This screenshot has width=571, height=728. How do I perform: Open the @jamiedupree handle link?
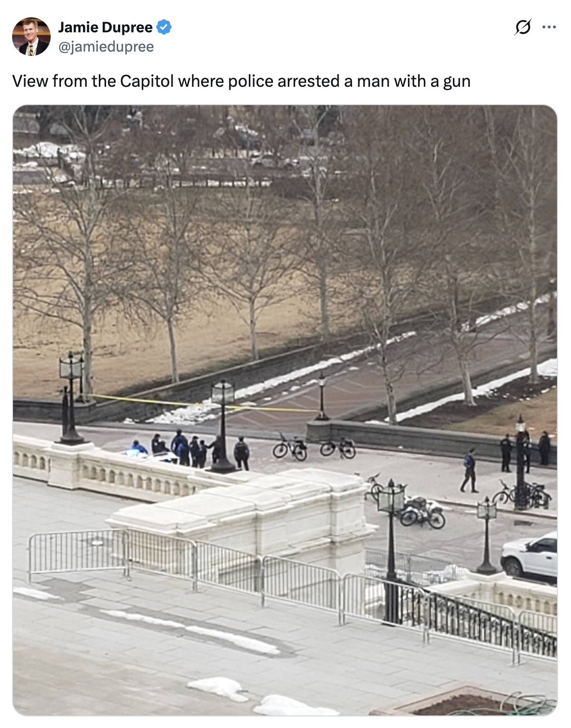tap(106, 47)
